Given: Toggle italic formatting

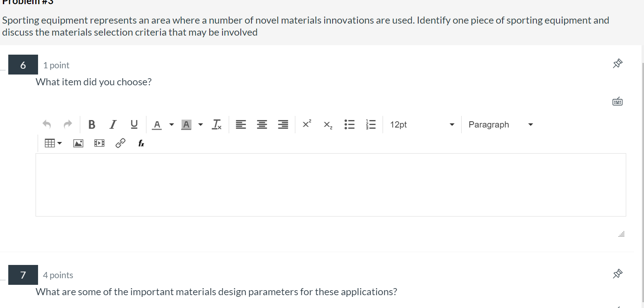Looking at the screenshot, I should tap(113, 125).
